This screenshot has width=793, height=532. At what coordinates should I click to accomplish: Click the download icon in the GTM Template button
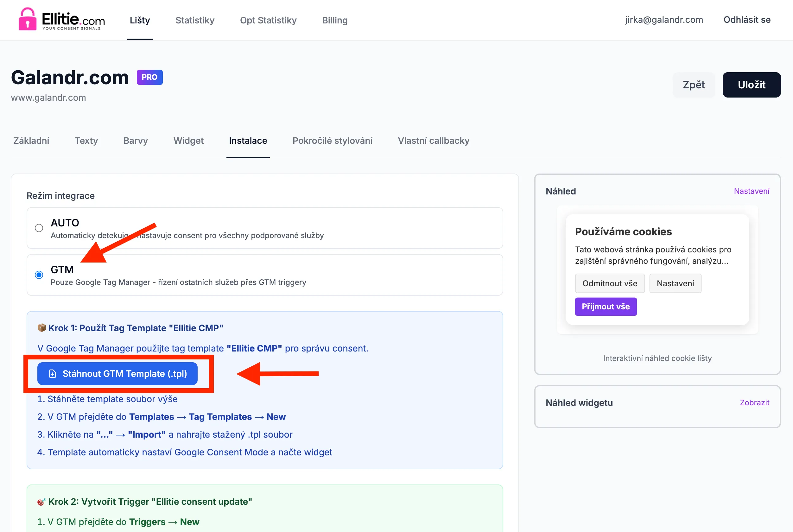point(53,373)
